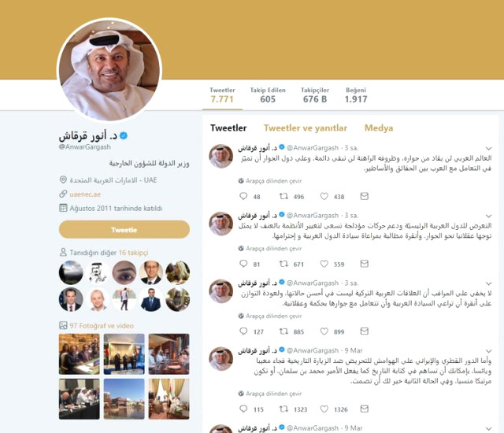View Takipçiler count of 676 B
The height and width of the screenshot is (433, 504).
click(x=315, y=95)
